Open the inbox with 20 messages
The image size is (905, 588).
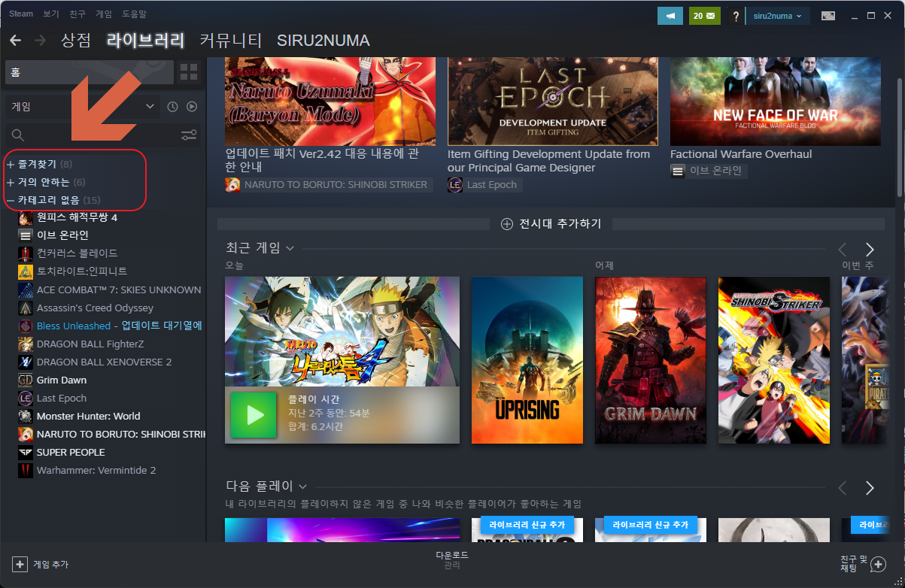[704, 16]
